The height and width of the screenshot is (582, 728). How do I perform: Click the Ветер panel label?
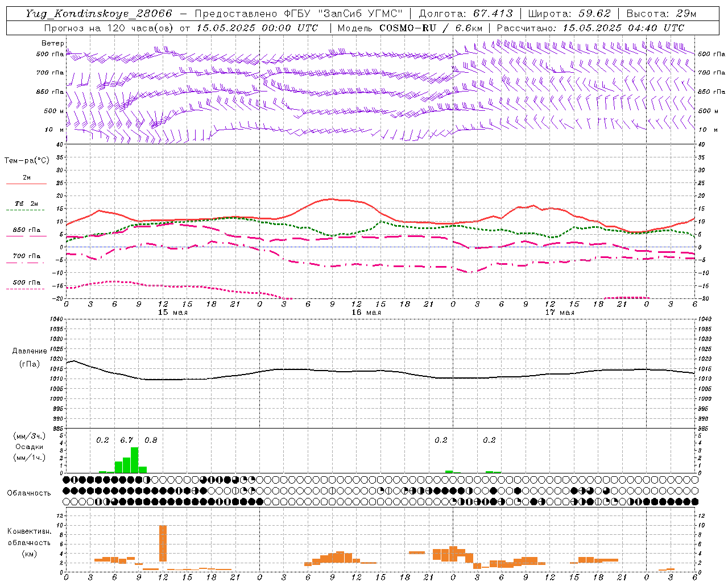(x=52, y=43)
